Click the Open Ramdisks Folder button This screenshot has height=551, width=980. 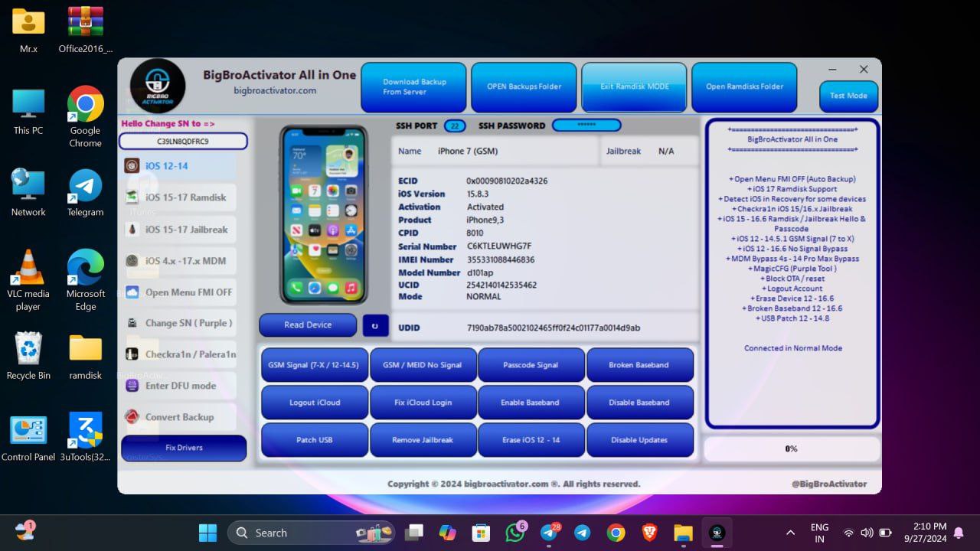(x=744, y=86)
